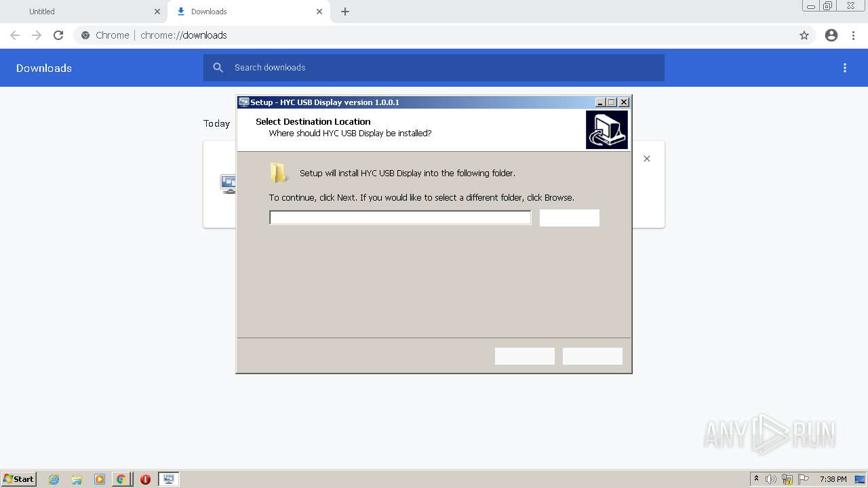Click the Chrome forward arrow

coord(37,35)
